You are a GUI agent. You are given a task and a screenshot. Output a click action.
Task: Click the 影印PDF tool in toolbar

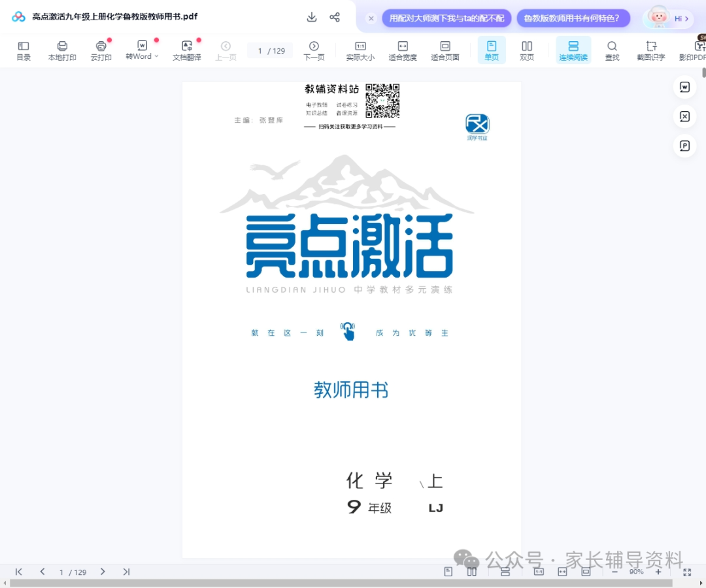692,51
